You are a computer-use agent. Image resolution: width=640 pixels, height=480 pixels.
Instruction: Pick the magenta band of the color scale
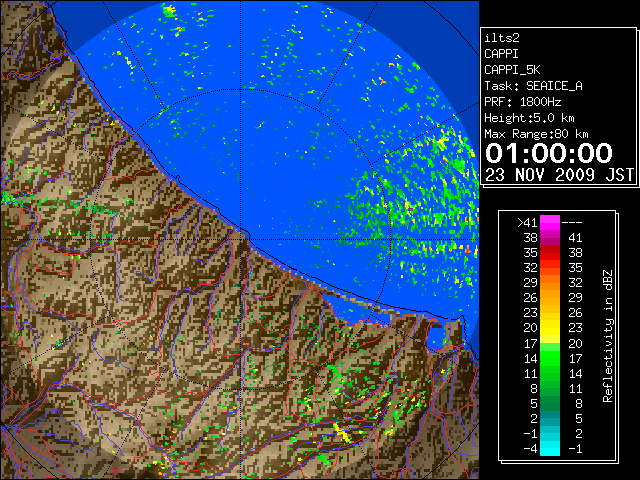(x=550, y=223)
